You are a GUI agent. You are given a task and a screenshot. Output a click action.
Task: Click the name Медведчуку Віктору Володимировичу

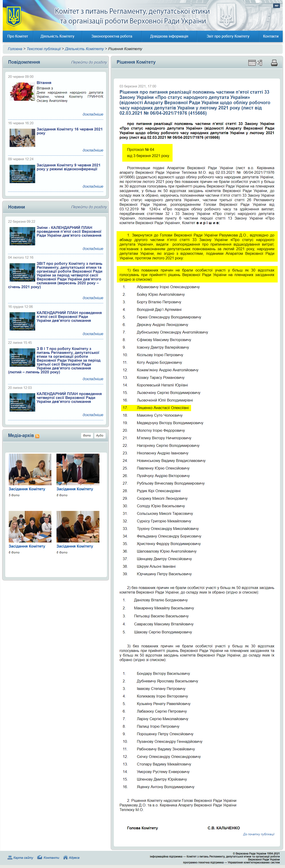point(170,423)
